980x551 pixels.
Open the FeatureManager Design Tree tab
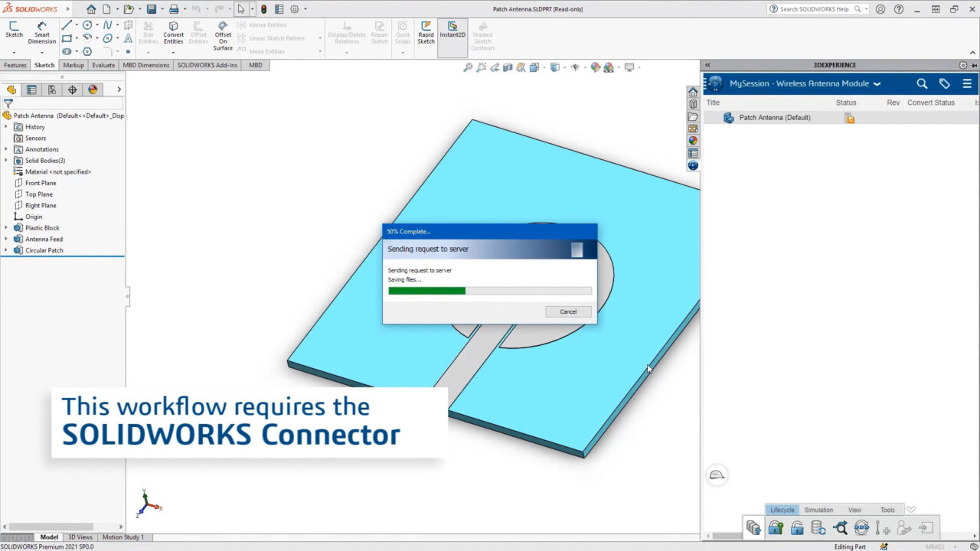tap(11, 90)
